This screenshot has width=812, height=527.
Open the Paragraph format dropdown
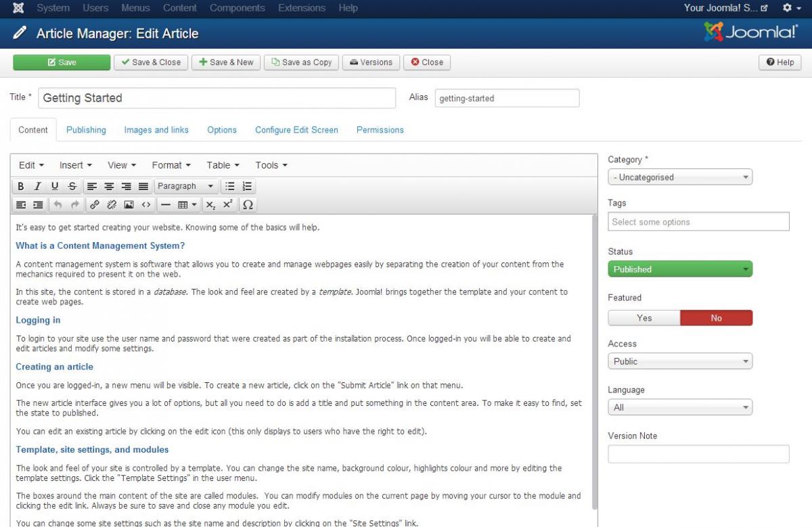point(185,186)
